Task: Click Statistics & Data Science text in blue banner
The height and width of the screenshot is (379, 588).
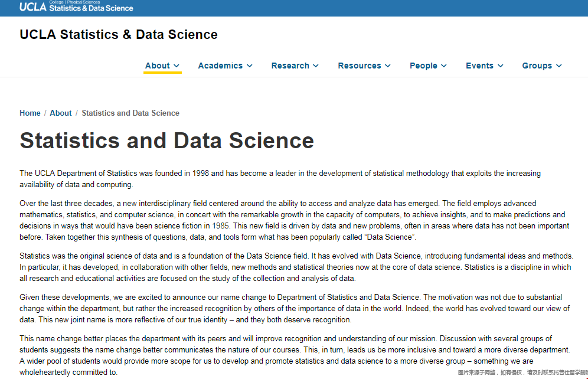Action: (92, 8)
